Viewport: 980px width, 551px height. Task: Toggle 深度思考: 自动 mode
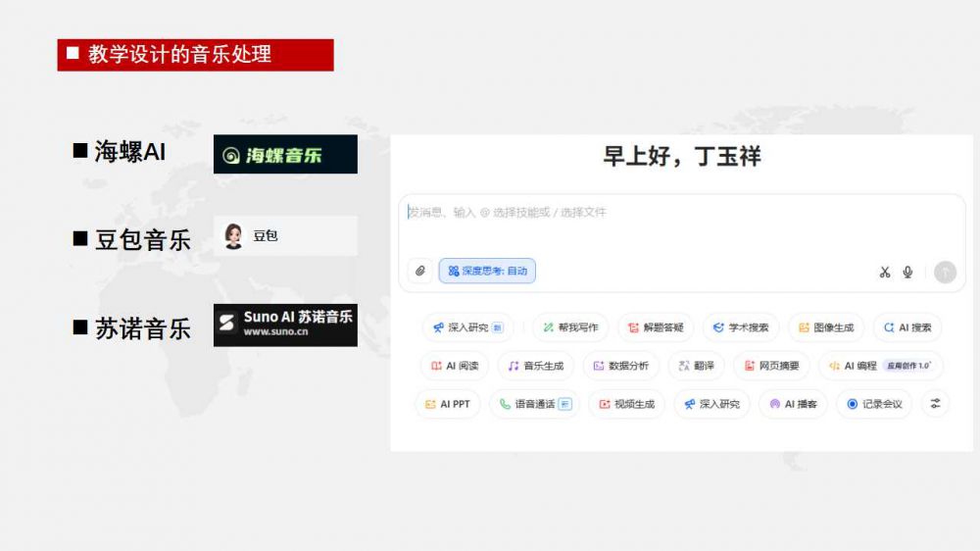click(x=487, y=272)
